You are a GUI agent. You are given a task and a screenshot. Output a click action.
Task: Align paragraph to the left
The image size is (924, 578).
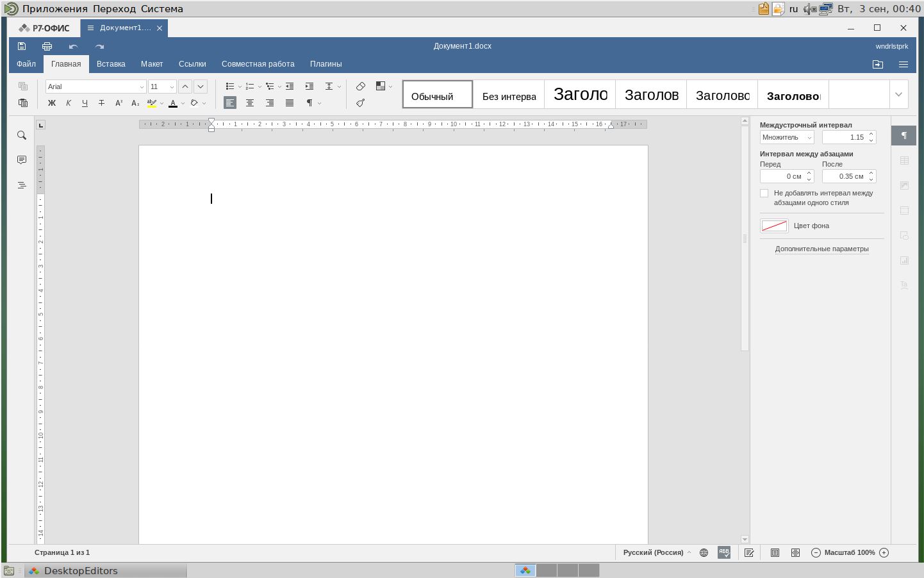point(230,103)
